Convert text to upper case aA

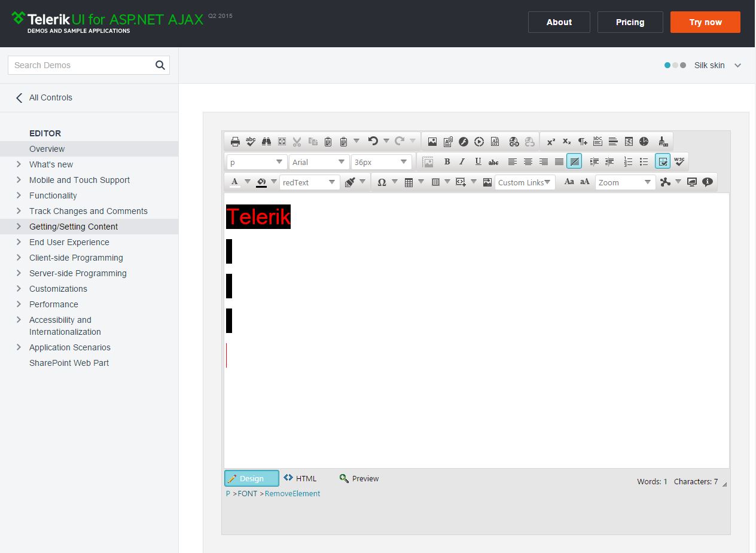pos(584,182)
